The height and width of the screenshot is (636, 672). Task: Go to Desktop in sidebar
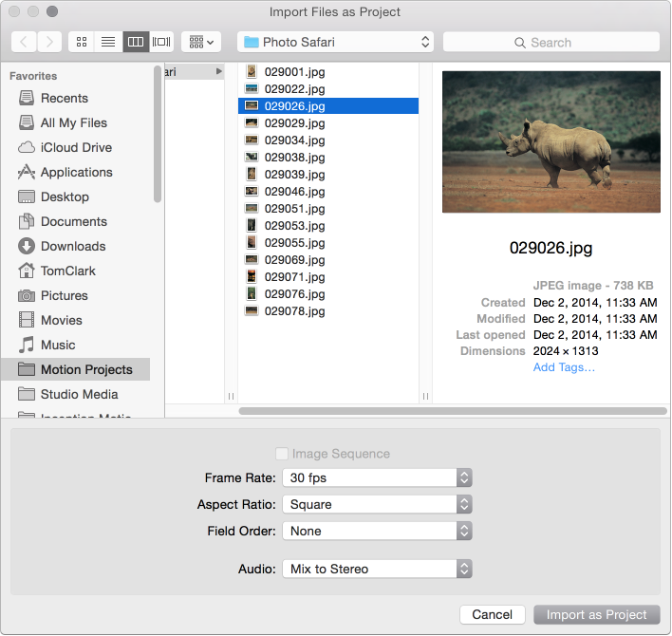point(75,196)
